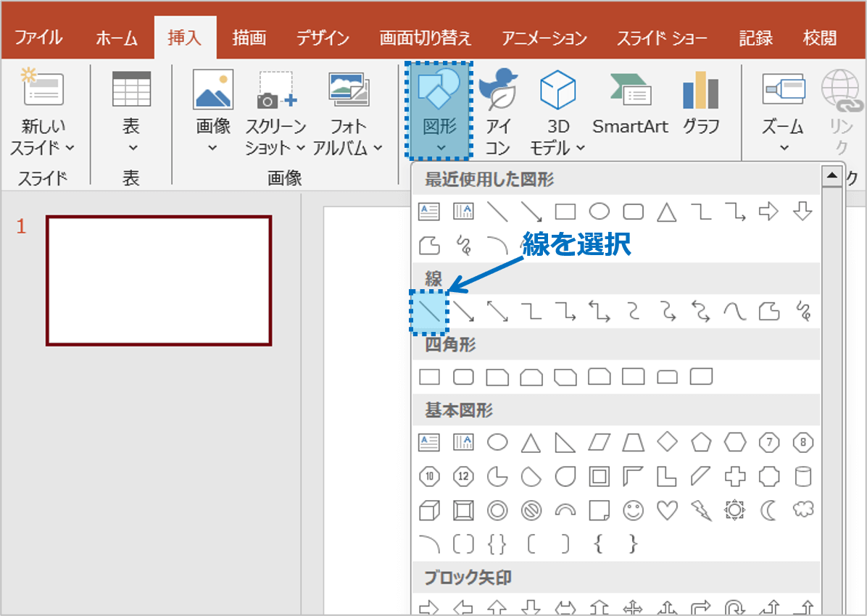The height and width of the screenshot is (616, 867).
Task: Pick the dodecagon numbered 12
Action: 463,476
